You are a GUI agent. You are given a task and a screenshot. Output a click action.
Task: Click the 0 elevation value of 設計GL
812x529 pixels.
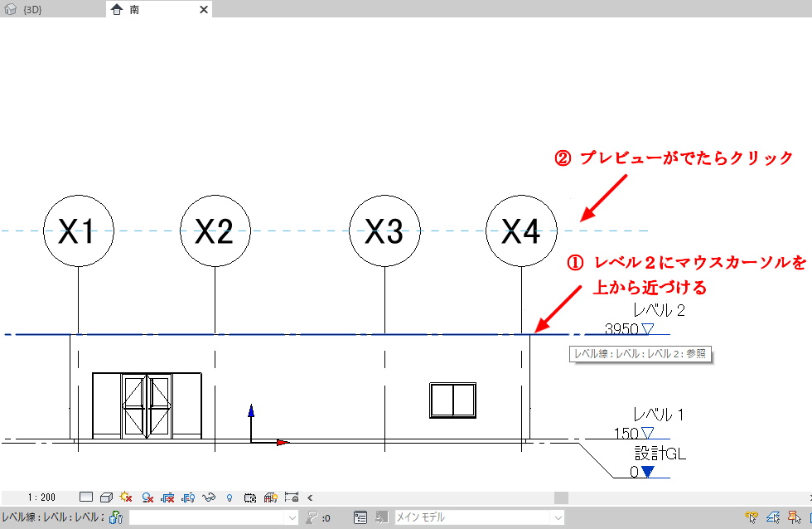pyautogui.click(x=634, y=472)
